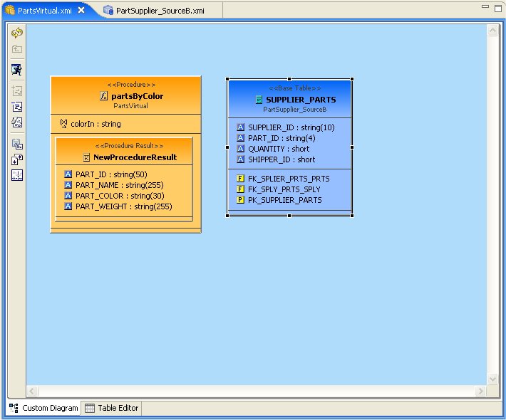
Task: Click the grayed-out up-to-parent diagram icon
Action: [x=17, y=49]
